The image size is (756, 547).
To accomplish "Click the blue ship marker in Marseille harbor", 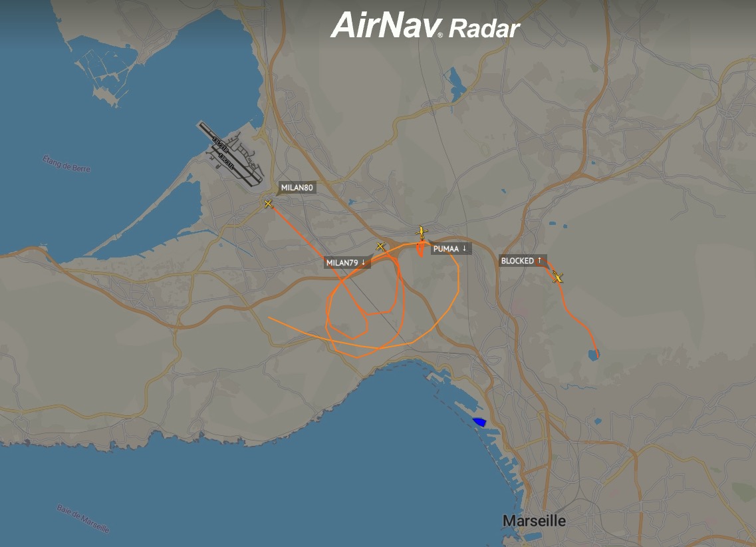I will [479, 423].
